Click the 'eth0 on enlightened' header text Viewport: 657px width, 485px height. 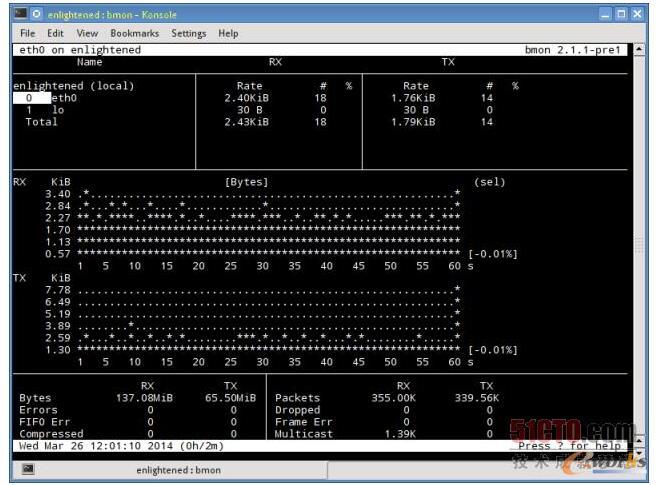pyautogui.click(x=80, y=50)
